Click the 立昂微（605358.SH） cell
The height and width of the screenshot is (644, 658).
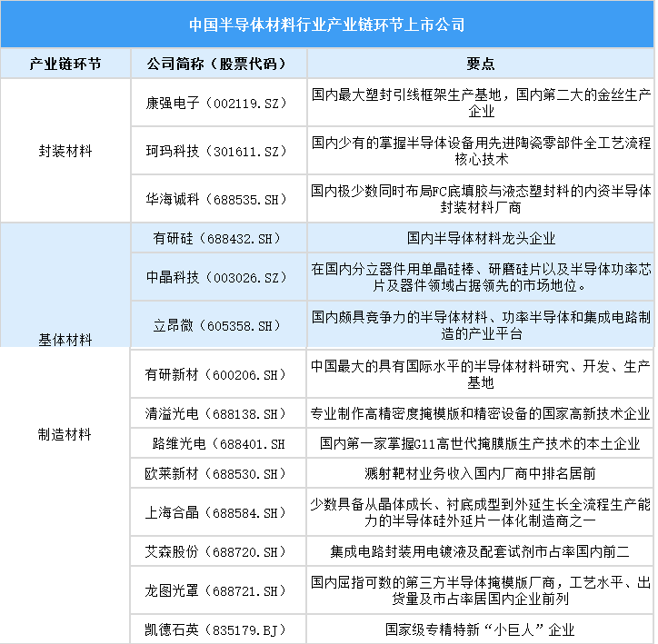(x=219, y=325)
